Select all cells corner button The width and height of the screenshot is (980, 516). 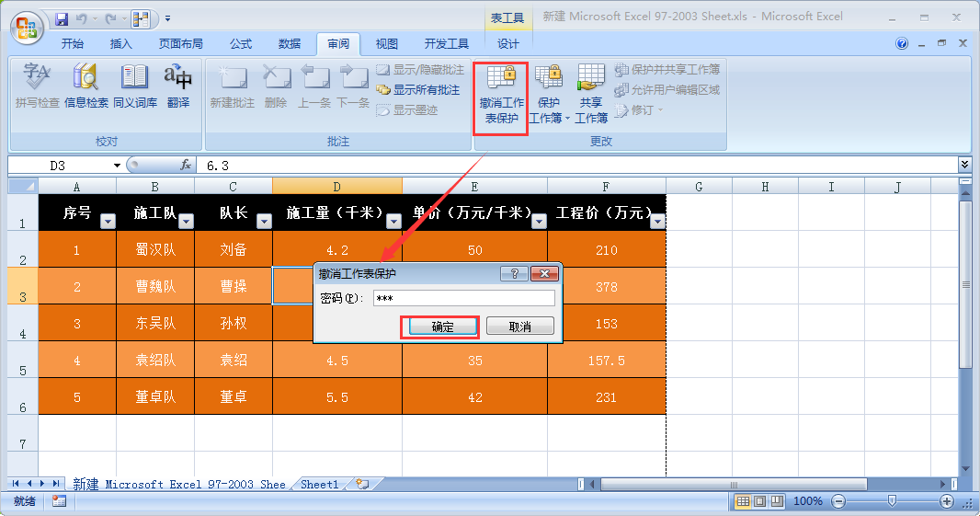[x=23, y=186]
